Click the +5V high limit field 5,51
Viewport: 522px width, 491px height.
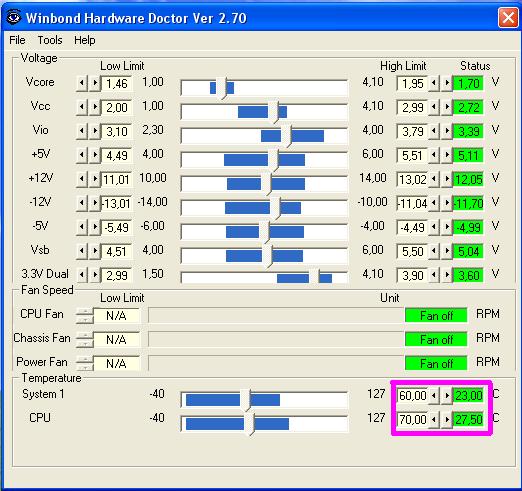coord(412,155)
